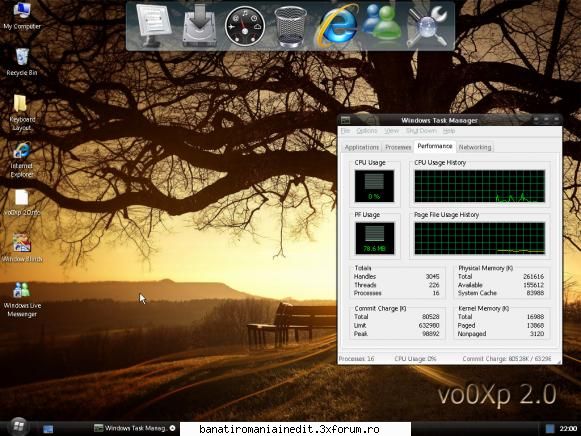Open Messenger buddies icon in dock
This screenshot has height=436, width=581.
(383, 23)
